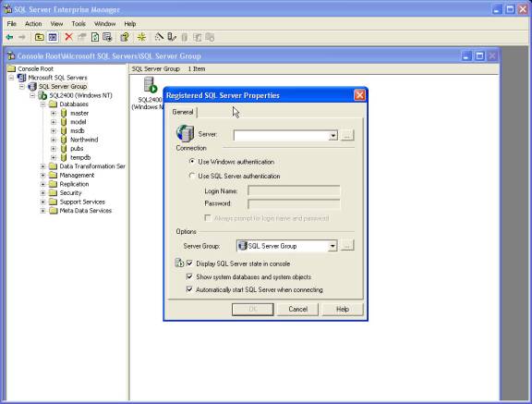This screenshot has width=532, height=404.
Task: Toggle the Show/Hide Console Tree icon
Action: coord(53,37)
